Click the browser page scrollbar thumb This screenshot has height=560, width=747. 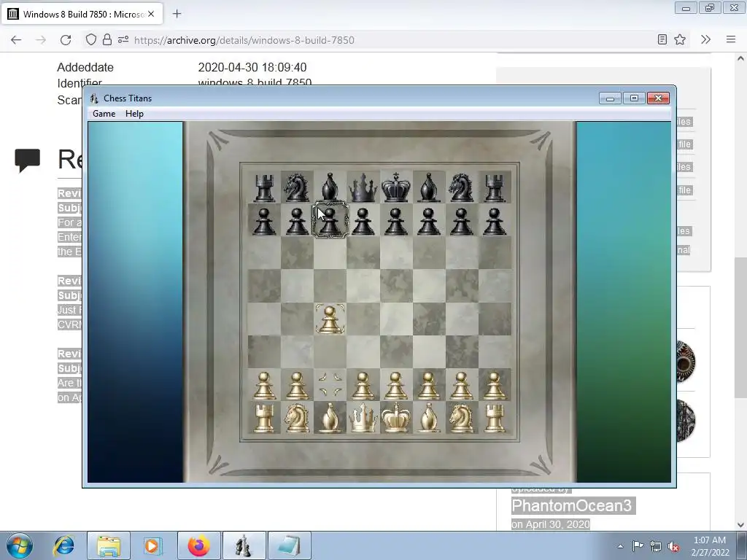(x=740, y=327)
